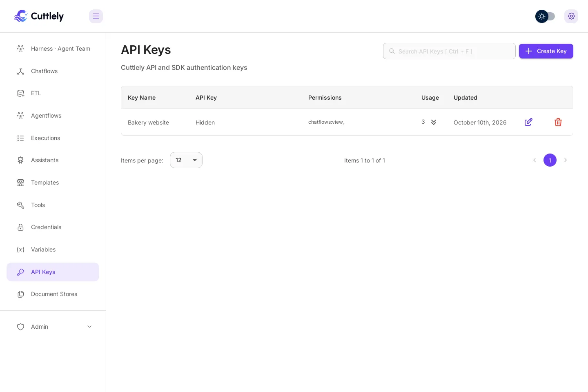Open Agentflows section
588x392 pixels.
53,116
